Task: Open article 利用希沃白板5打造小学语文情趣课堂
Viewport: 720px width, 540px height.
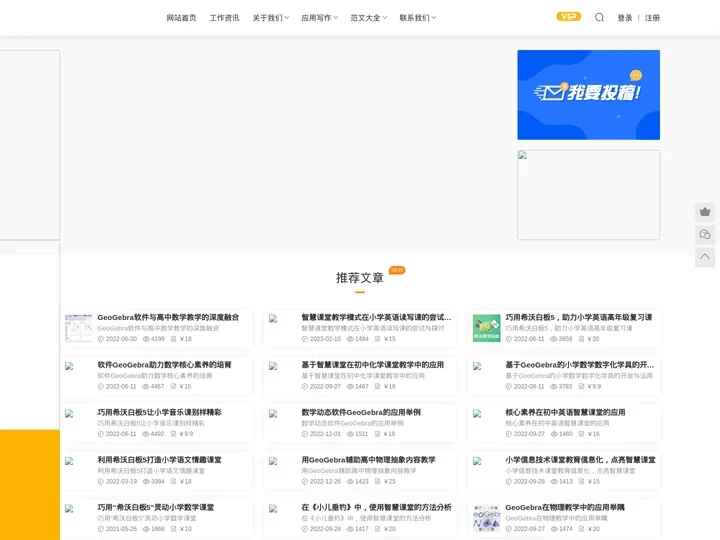Action: tap(159, 460)
